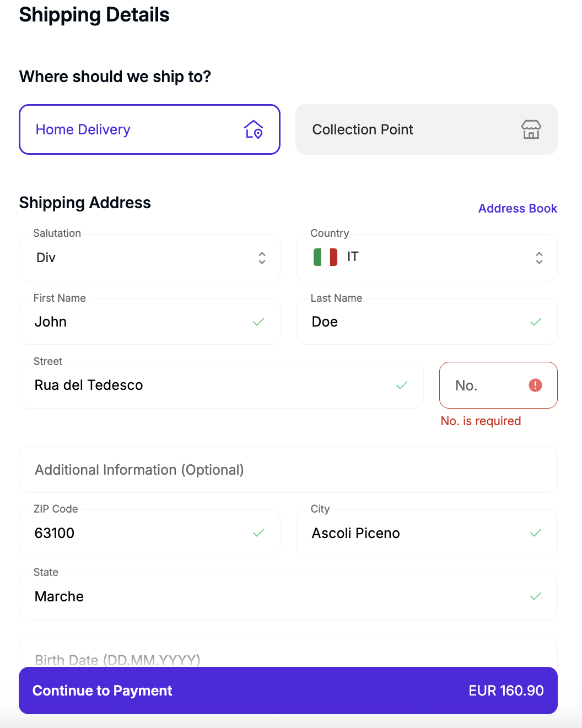Viewport: 582px width, 728px height.
Task: Click the Additional Information input field
Action: pyautogui.click(x=288, y=470)
